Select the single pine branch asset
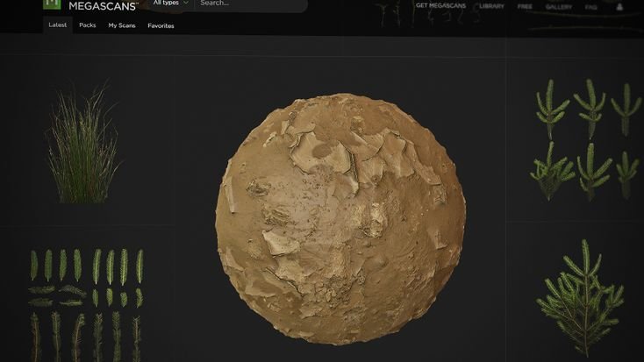Screen dimensions: 644x362 click(x=581, y=298)
